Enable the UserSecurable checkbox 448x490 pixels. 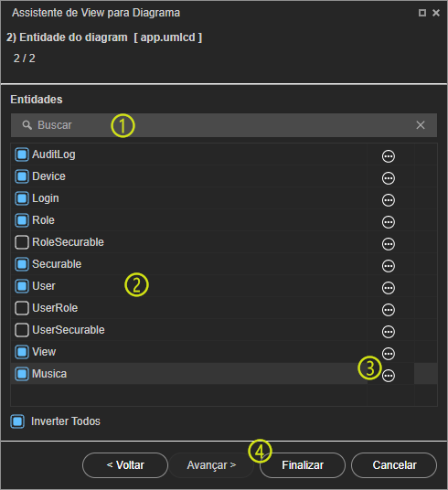22,330
